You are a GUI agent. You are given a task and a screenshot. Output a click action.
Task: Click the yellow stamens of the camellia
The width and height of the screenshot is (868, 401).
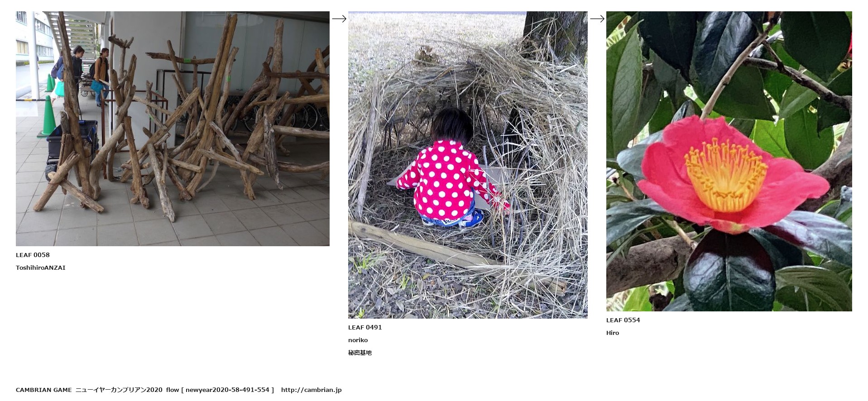coord(725,174)
